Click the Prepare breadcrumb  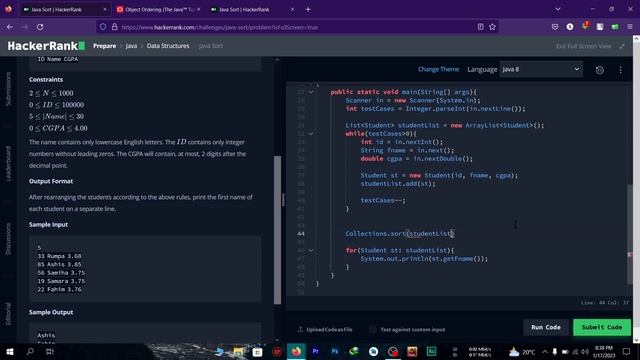coord(104,46)
